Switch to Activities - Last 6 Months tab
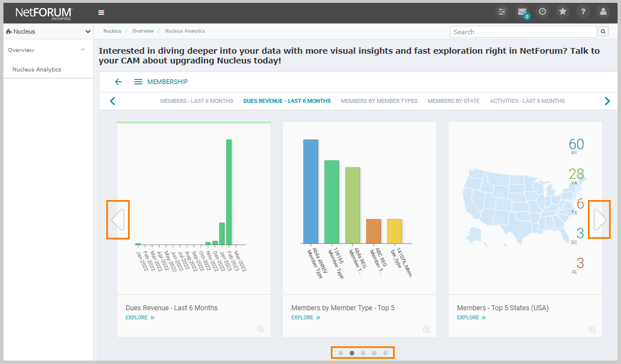621x364 pixels. pyautogui.click(x=527, y=101)
